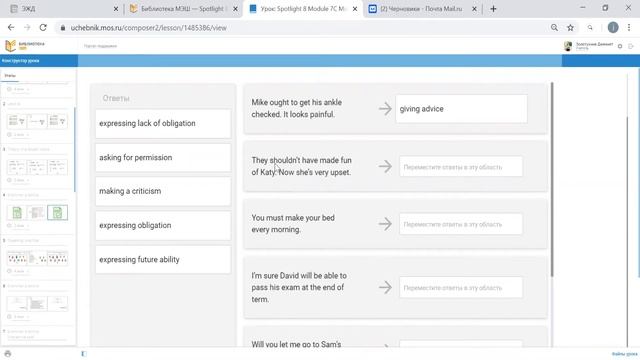Image resolution: width=640 pixels, height=360 pixels.
Task: Click the user avatar picture in site header
Action: coord(568,46)
